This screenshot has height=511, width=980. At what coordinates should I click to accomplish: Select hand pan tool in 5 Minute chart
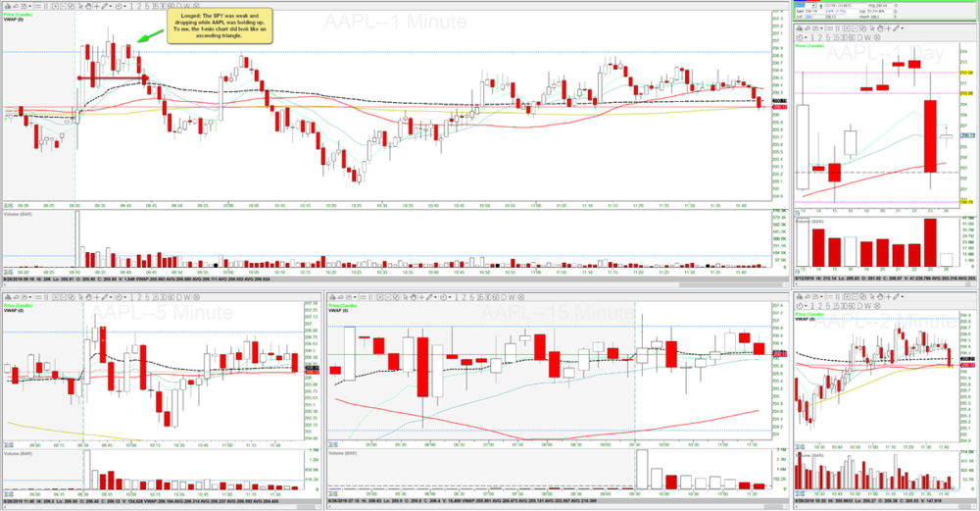88,297
